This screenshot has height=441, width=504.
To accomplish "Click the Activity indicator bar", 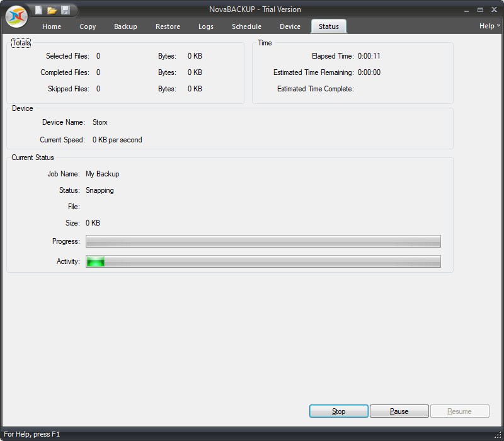I will pos(263,261).
